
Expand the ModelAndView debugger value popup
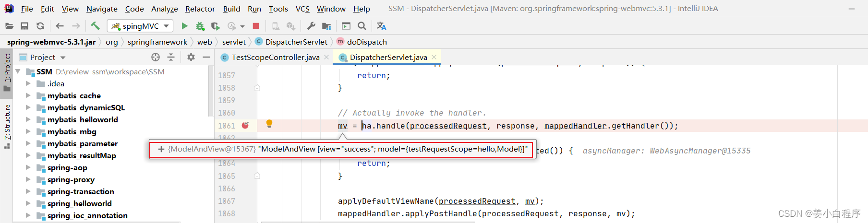coord(161,149)
